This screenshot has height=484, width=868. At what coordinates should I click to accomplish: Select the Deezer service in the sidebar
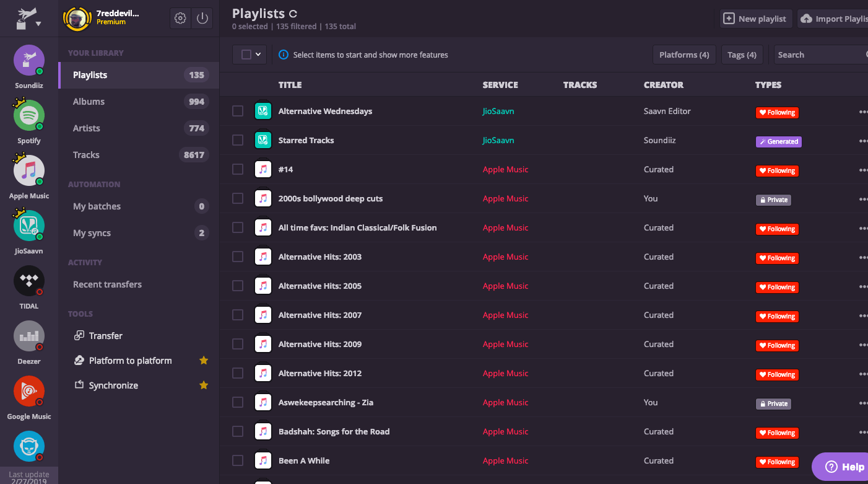pyautogui.click(x=28, y=335)
